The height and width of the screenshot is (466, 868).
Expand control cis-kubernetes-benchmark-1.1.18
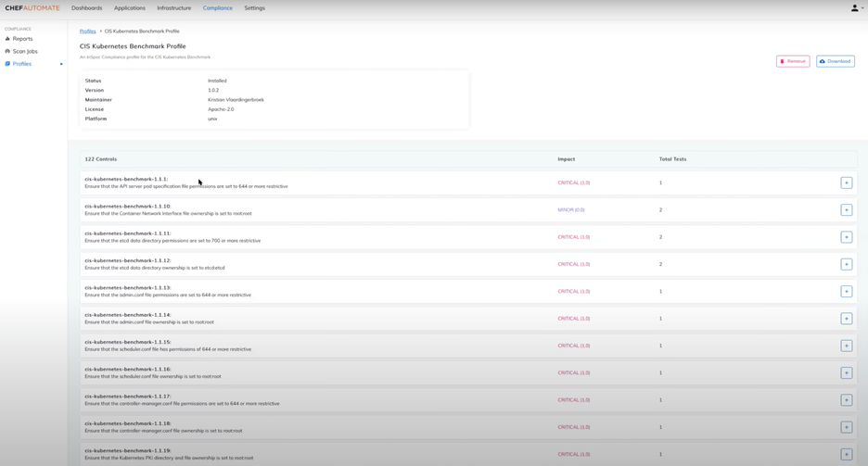pos(847,427)
